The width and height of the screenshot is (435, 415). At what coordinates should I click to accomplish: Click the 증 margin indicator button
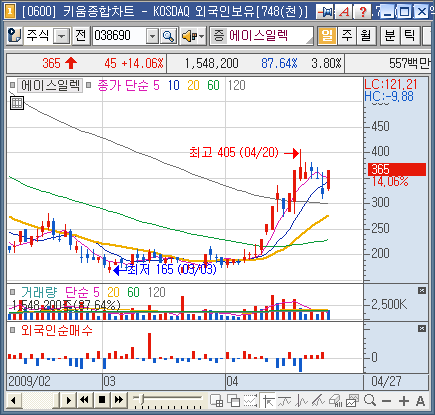[219, 36]
